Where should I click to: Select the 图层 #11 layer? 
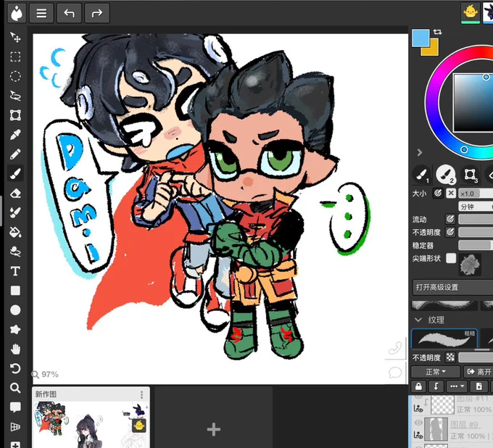pos(451,405)
